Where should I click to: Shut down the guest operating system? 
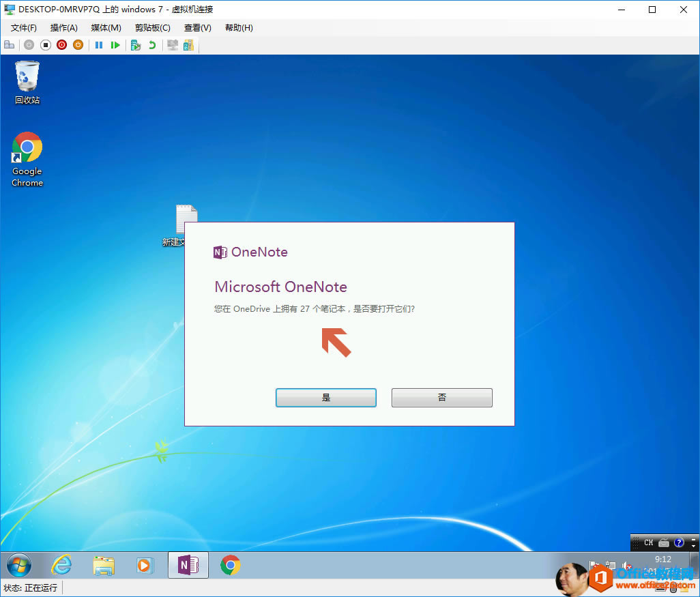pos(61,44)
